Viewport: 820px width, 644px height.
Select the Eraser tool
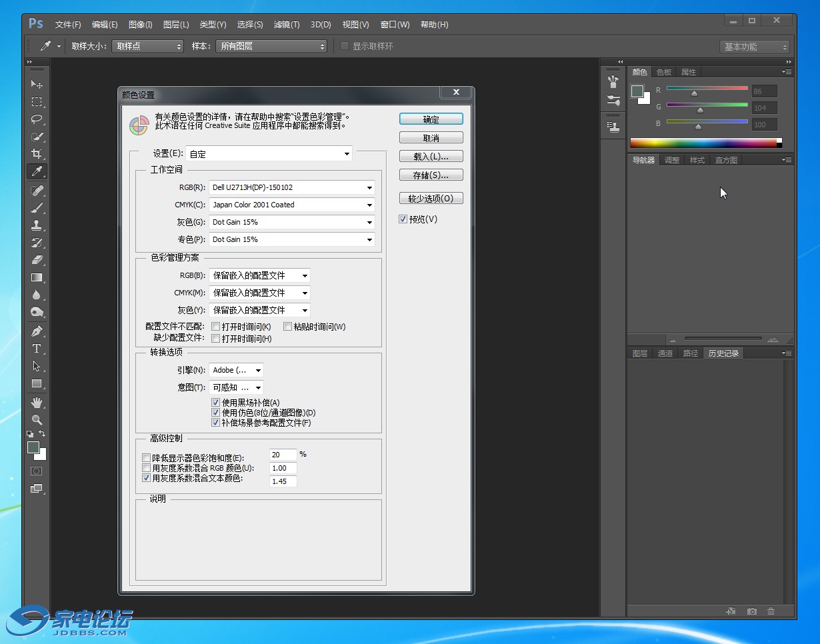37,260
